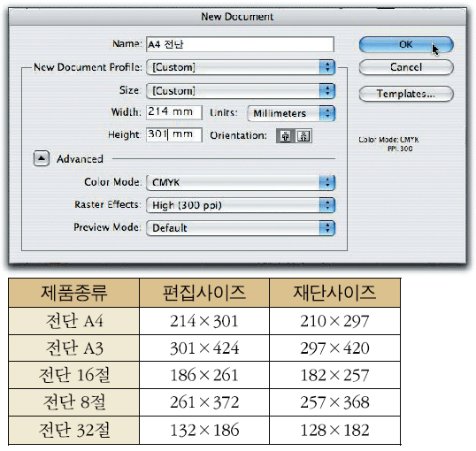The width and height of the screenshot is (476, 451).
Task: Click the Height 301 mm field
Action: [x=174, y=134]
